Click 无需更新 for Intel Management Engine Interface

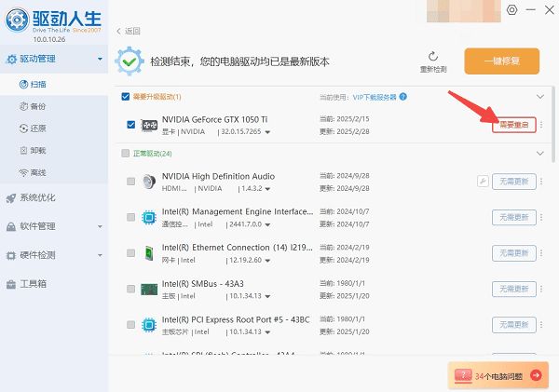[x=513, y=217]
